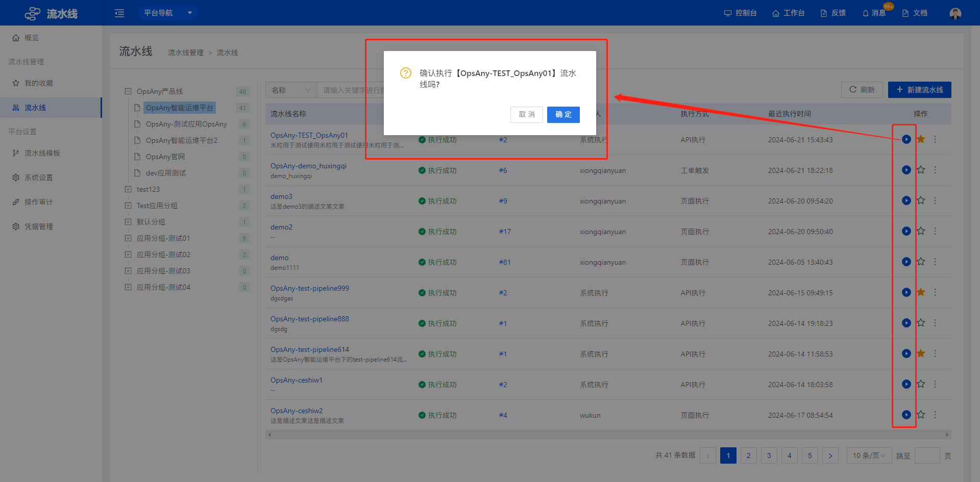Confirm execution with 确定 button
The image size is (980, 482).
coord(563,115)
